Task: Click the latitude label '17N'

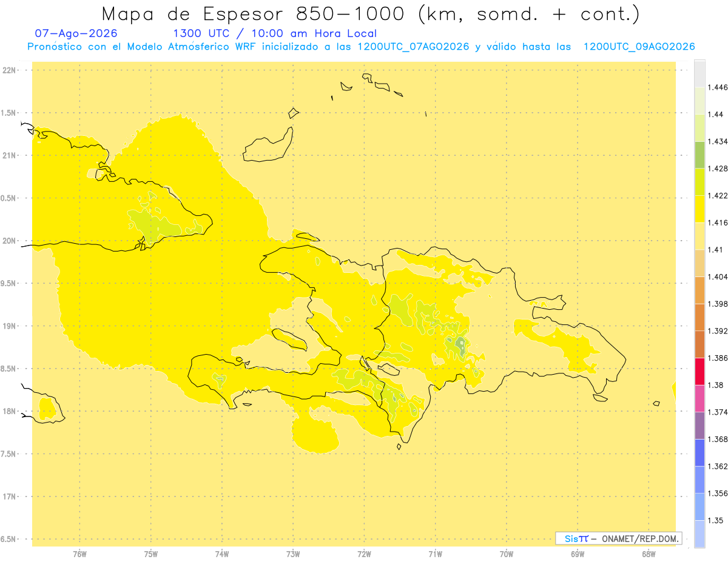Action: coord(10,497)
